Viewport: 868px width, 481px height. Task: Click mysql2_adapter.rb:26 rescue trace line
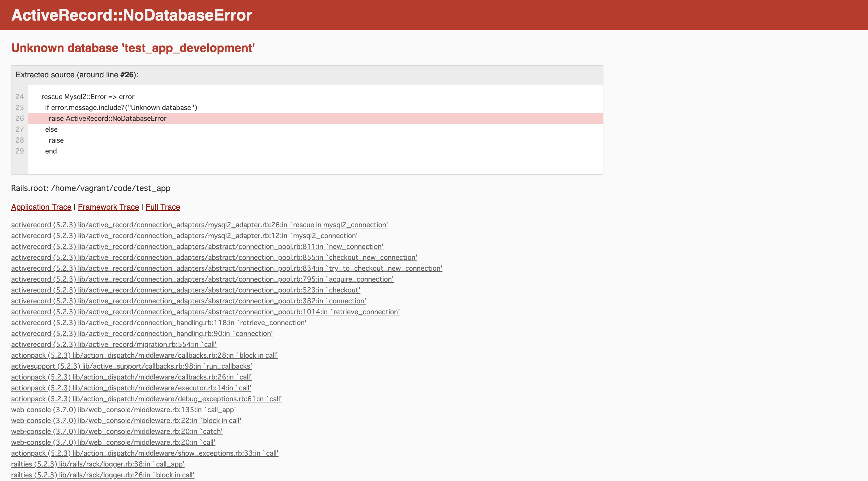(199, 225)
